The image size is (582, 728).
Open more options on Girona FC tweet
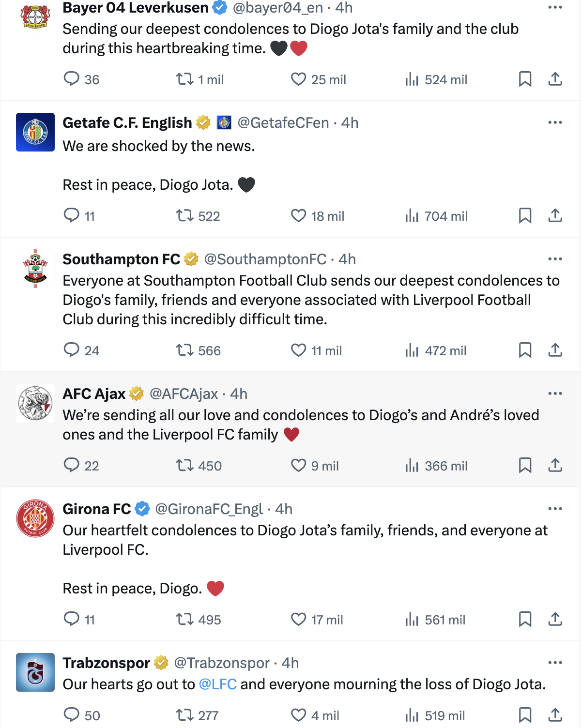[x=555, y=509]
